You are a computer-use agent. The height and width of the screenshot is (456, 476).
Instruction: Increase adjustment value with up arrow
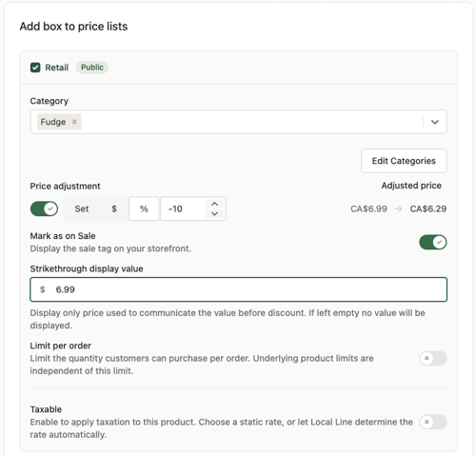215,204
